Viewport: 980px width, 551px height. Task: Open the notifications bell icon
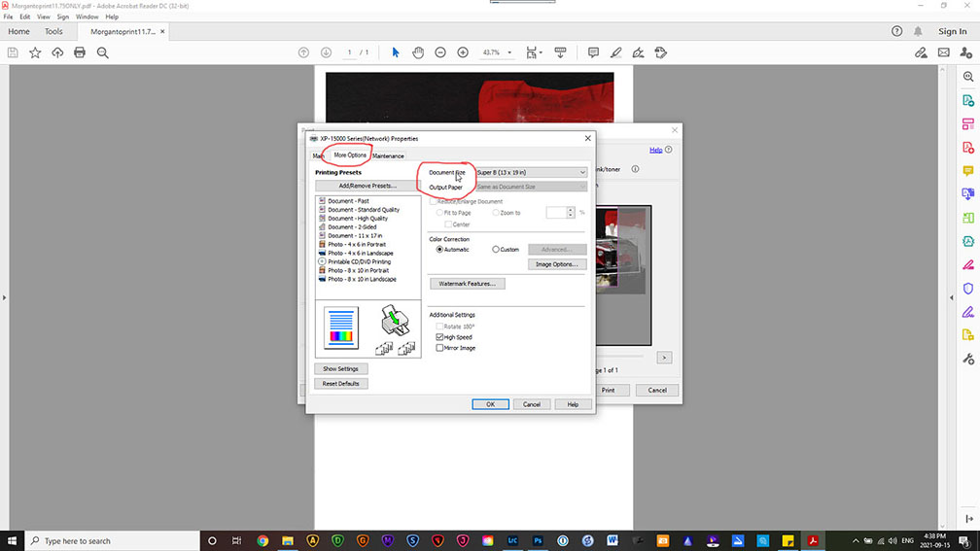(x=918, y=31)
